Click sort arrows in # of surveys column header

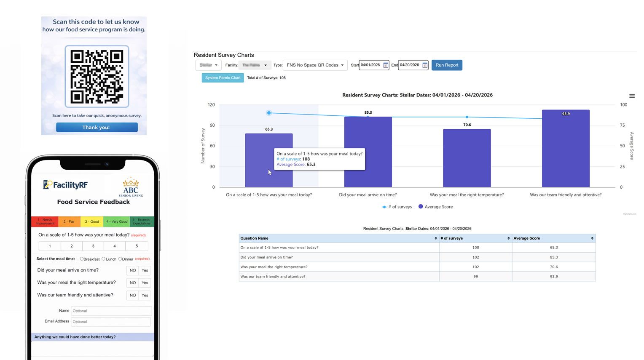tap(509, 238)
